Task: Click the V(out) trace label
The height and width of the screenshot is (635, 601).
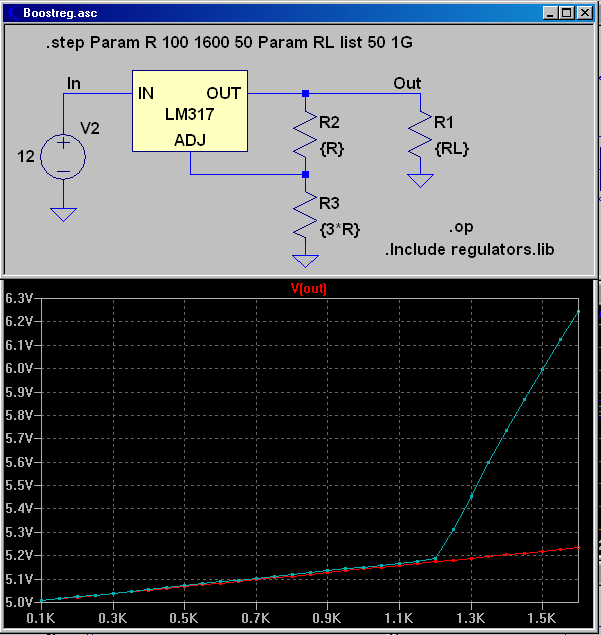Action: tap(309, 289)
